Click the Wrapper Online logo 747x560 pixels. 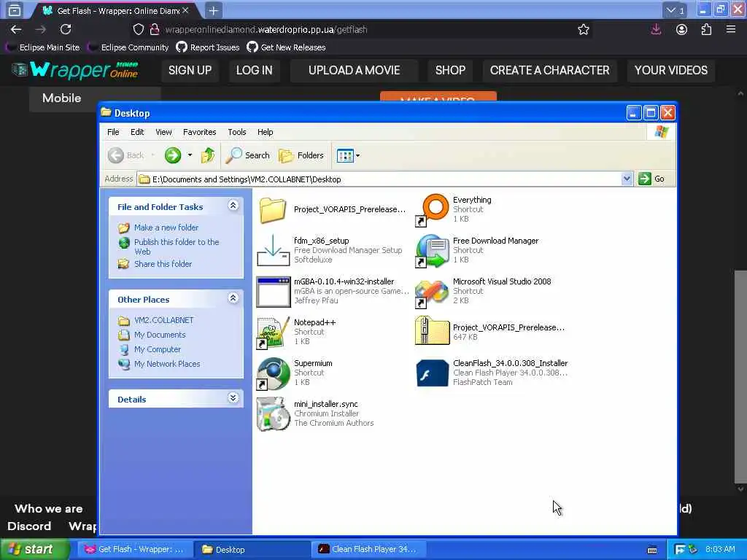(75, 70)
